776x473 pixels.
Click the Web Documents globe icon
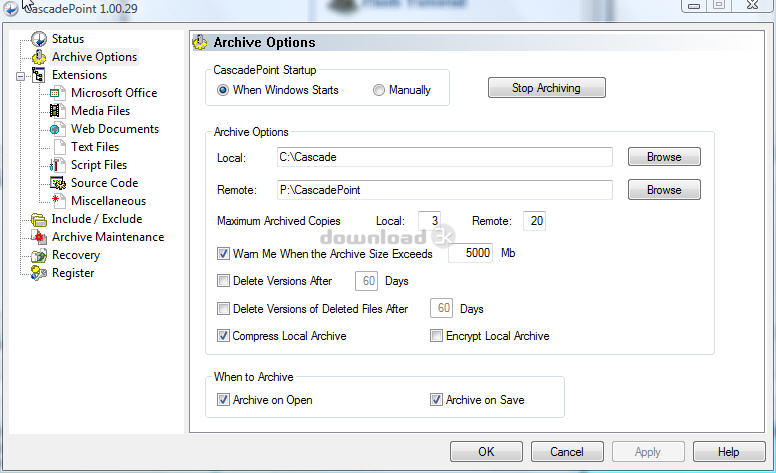[56, 129]
